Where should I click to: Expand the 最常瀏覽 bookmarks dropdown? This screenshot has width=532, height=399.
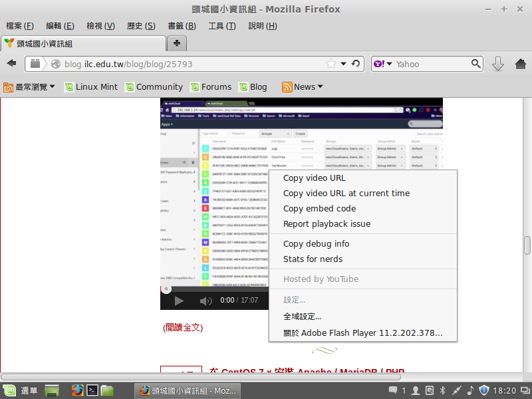pyautogui.click(x=29, y=86)
